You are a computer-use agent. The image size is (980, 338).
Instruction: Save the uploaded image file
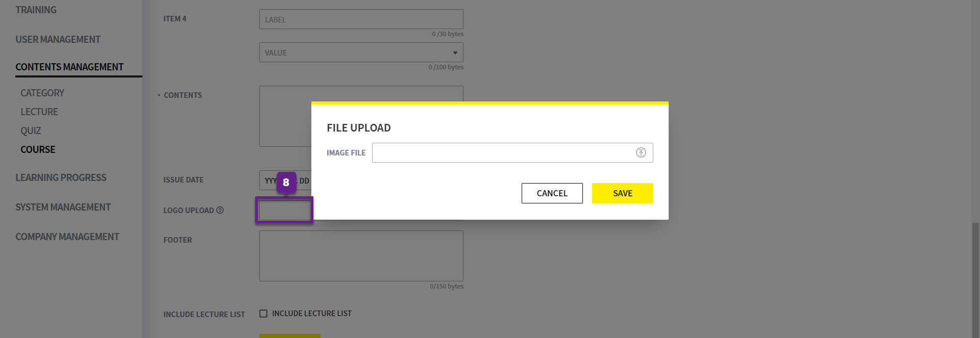[622, 193]
